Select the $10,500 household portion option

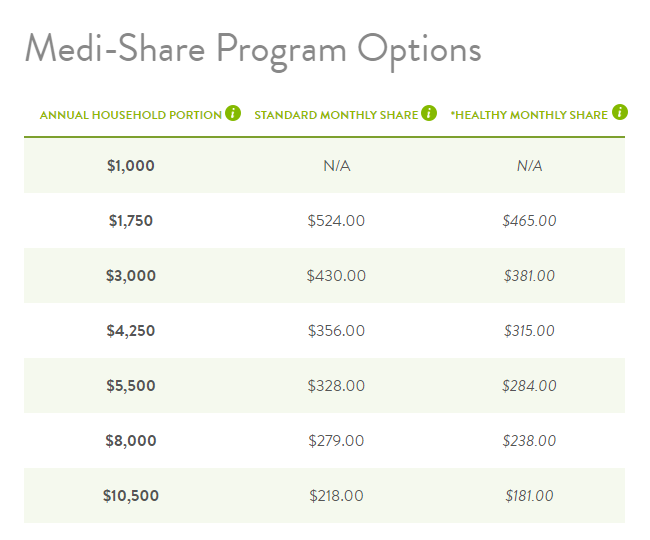[131, 496]
